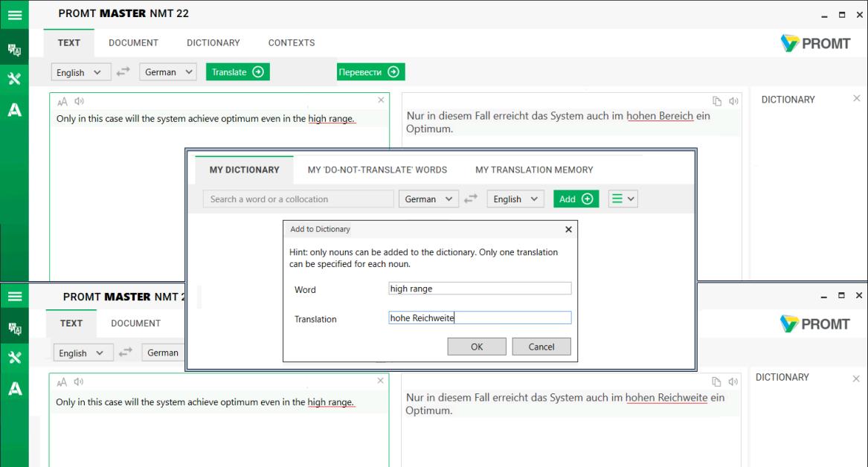Open German dropdown in My Dictionary toolbar
Screen dimensions: 868x467
[429, 199]
